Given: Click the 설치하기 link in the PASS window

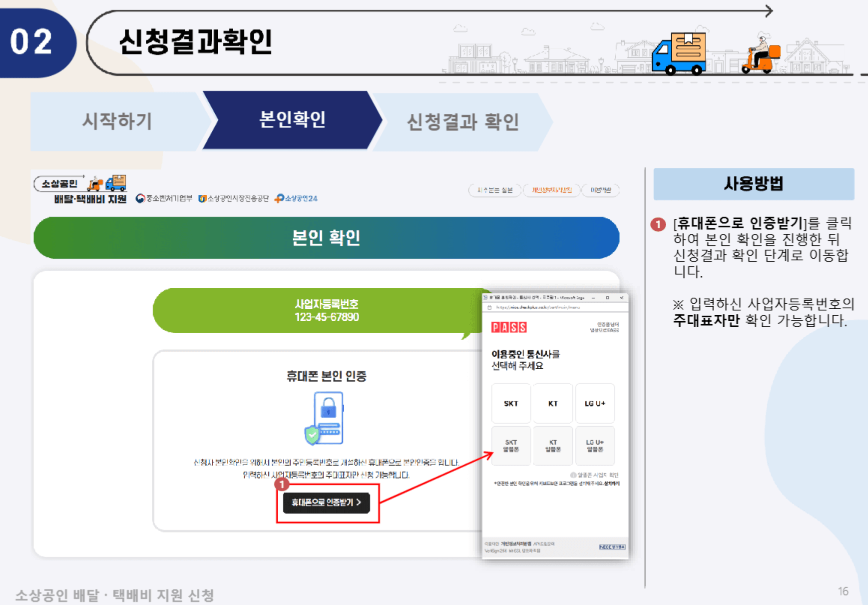Looking at the screenshot, I should (x=611, y=483).
